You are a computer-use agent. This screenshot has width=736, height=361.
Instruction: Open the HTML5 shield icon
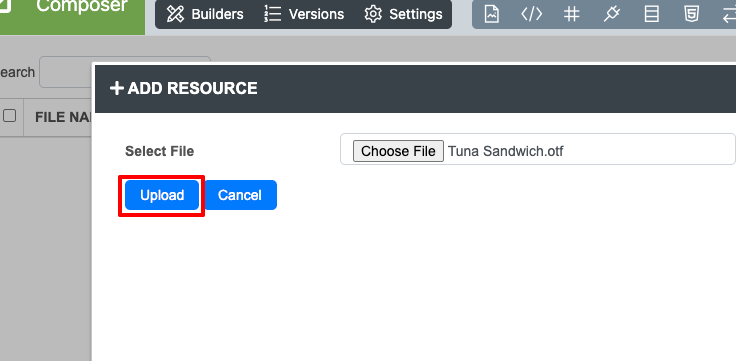691,14
